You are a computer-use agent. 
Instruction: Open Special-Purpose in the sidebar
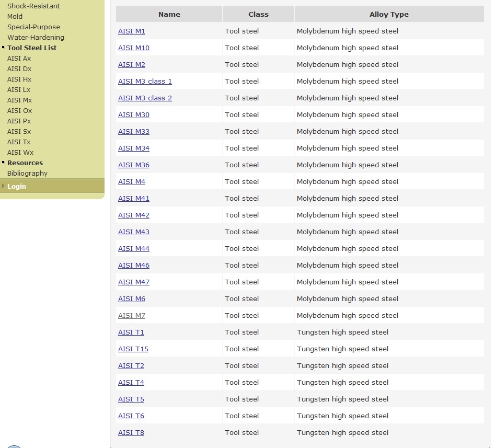(33, 27)
